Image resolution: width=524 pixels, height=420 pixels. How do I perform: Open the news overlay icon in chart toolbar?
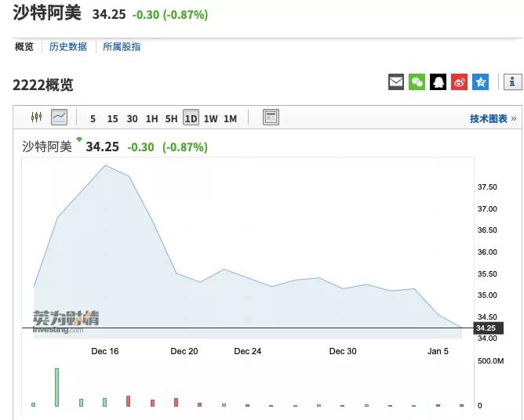click(x=271, y=118)
